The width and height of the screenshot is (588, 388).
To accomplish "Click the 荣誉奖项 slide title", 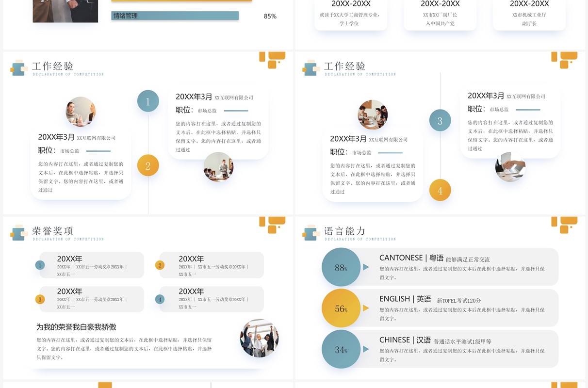I will tap(53, 231).
